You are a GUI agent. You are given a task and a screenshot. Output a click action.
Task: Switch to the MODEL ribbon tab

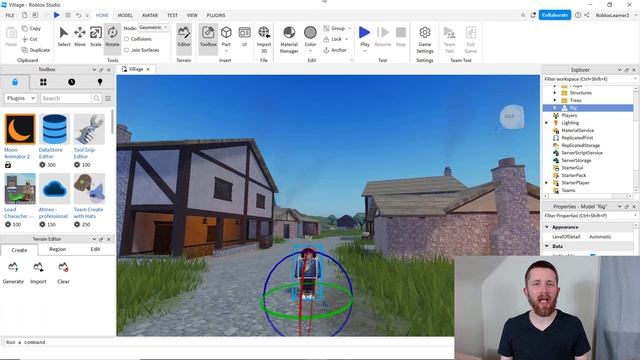(x=125, y=15)
